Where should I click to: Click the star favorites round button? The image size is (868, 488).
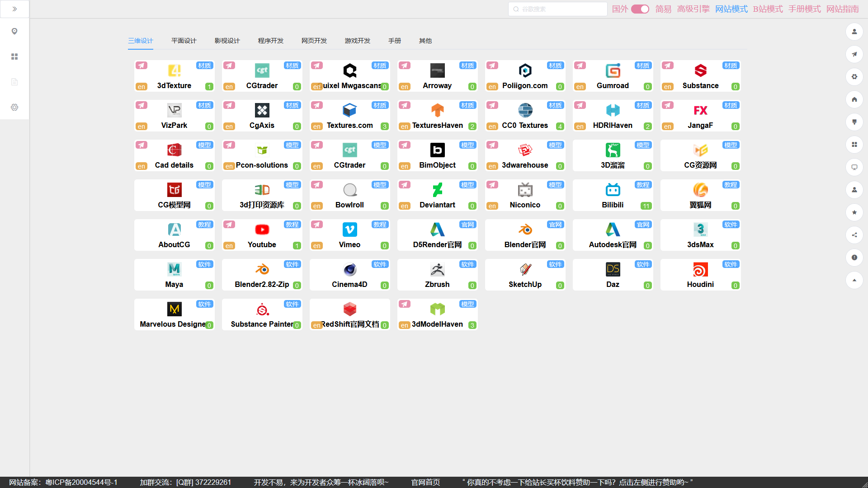tap(854, 212)
